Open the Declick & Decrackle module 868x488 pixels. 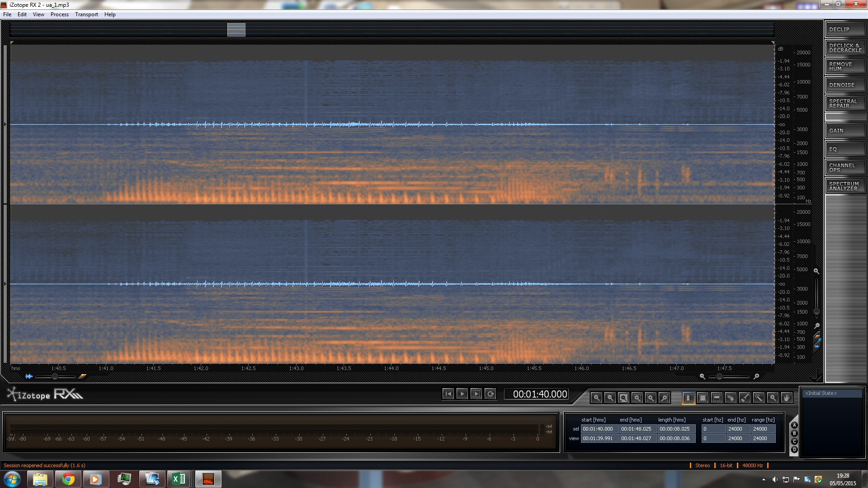pos(845,48)
